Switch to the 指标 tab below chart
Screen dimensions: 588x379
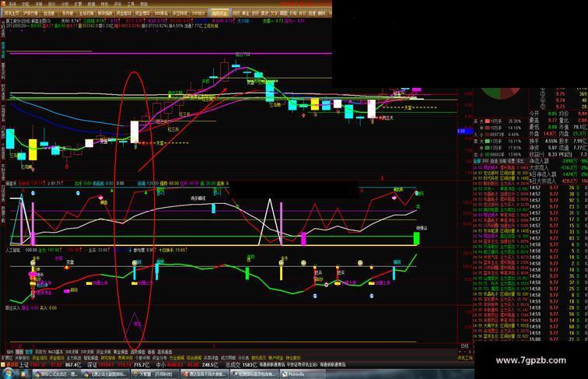click(10, 352)
